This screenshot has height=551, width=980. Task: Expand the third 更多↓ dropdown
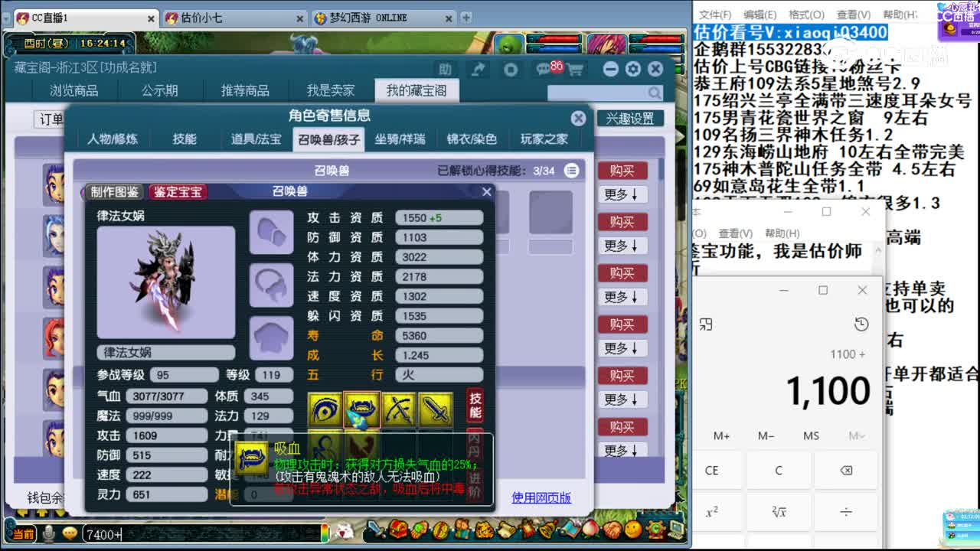coord(621,297)
